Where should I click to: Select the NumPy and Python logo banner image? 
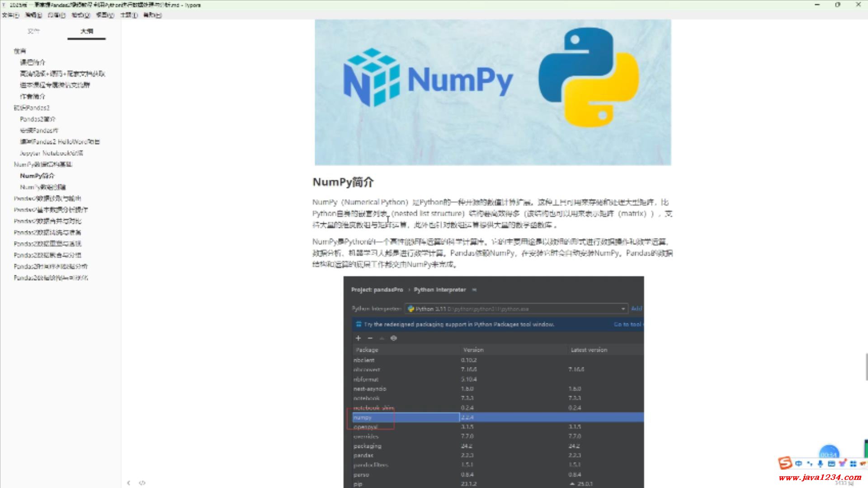point(493,92)
